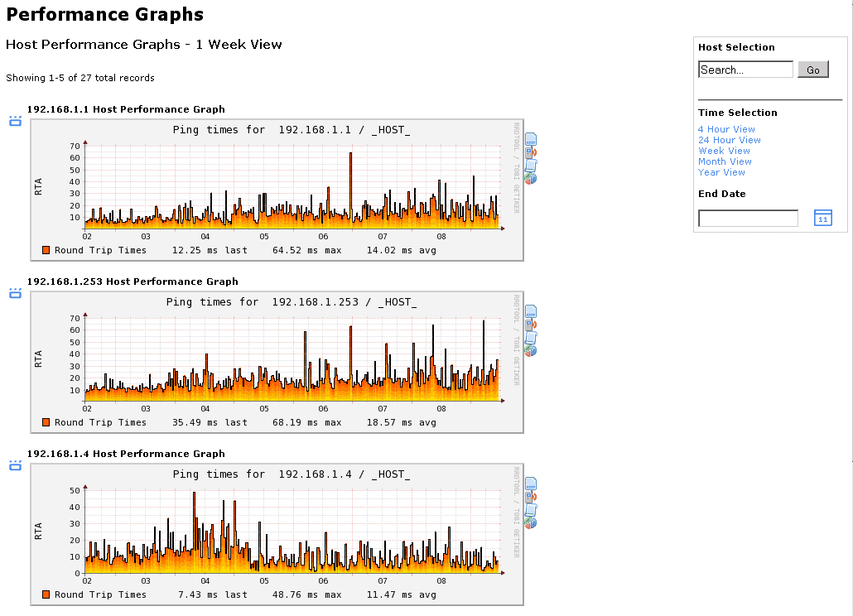Click the alert notifications icon beside 192.168.1.4 graph
This screenshot has width=853, height=616.
(530, 497)
